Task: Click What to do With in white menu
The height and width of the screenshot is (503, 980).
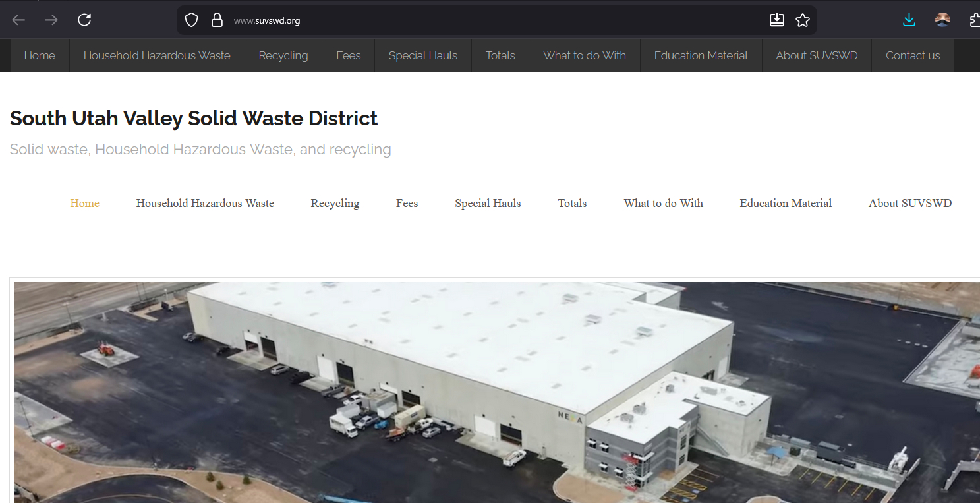Action: 663,203
